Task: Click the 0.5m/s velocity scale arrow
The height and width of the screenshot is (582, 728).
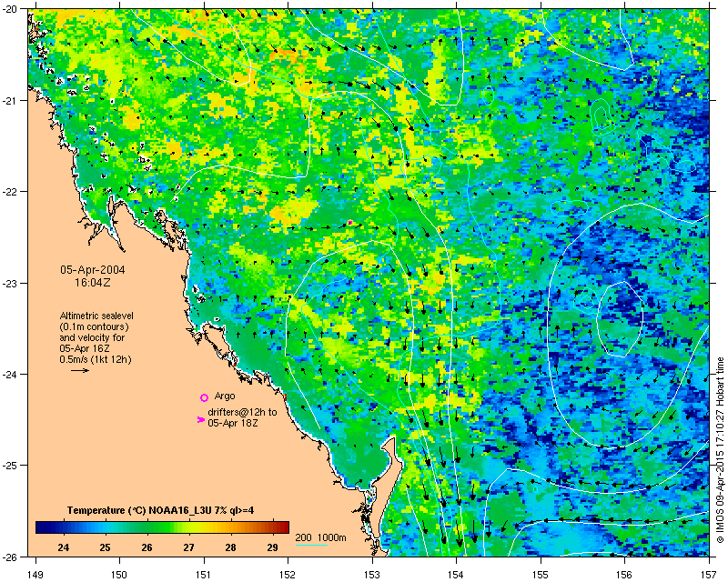Action: coord(80,370)
